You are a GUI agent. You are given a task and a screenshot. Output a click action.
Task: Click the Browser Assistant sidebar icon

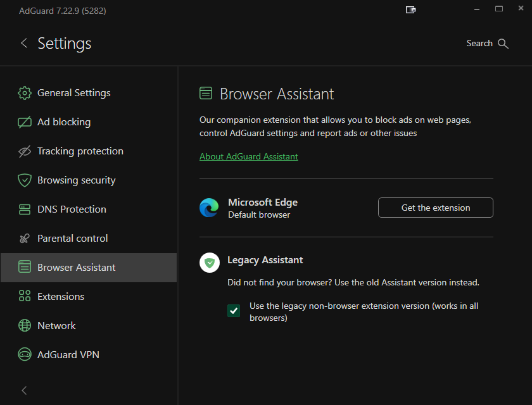point(25,267)
